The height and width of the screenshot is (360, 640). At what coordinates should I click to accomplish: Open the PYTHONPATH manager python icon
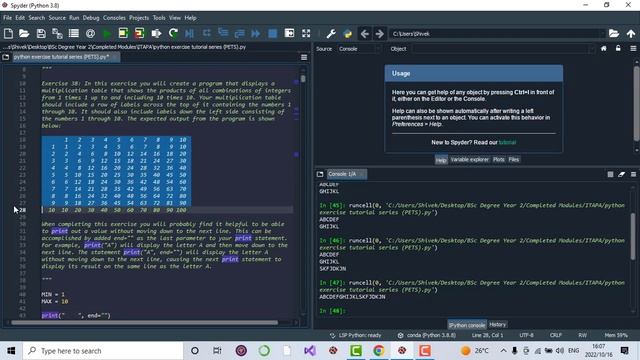348,33
